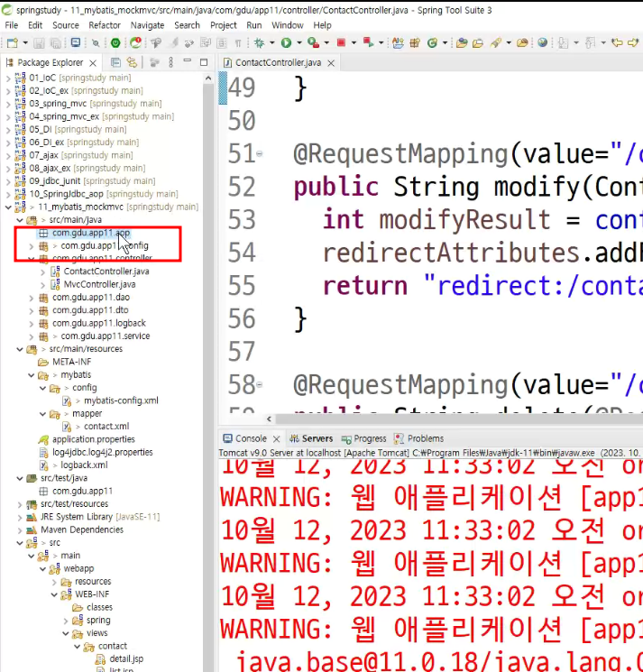The height and width of the screenshot is (672, 643).
Task: Click the green Boot Dashboard power icon
Action: click(x=115, y=43)
